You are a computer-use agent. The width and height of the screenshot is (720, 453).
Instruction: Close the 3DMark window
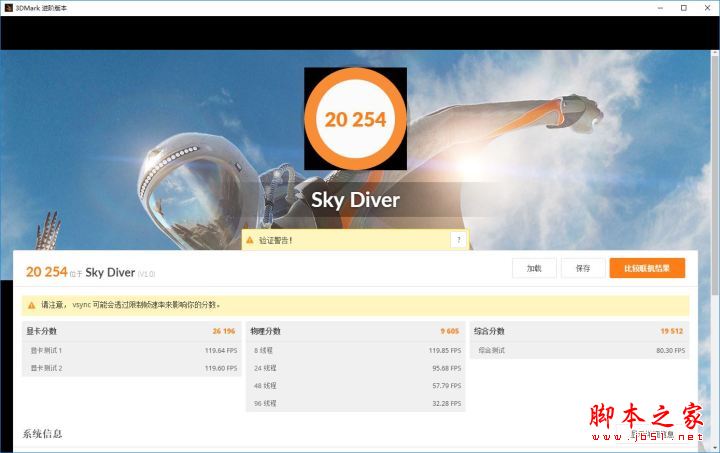[x=708, y=8]
